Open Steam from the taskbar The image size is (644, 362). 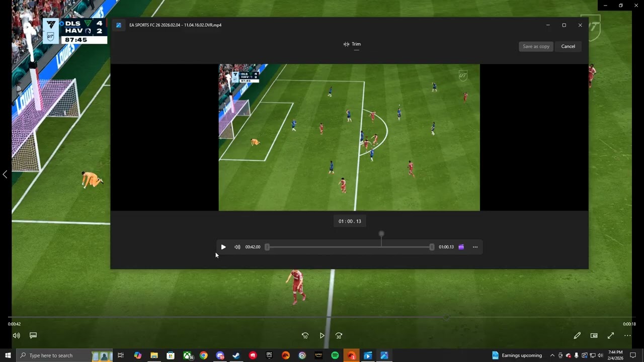click(236, 355)
